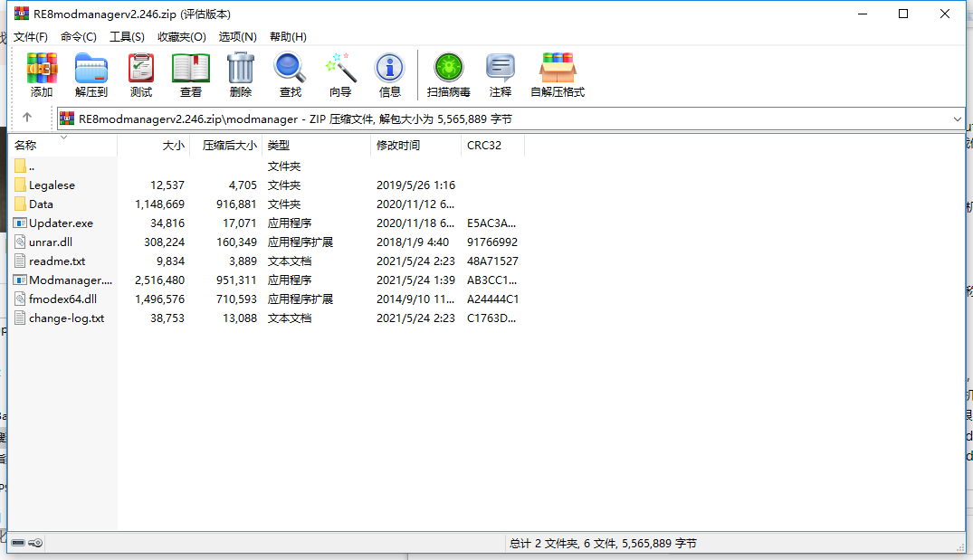Screen dimensions: 973x560
Task: Click the key icon in status bar
Action: click(x=35, y=543)
